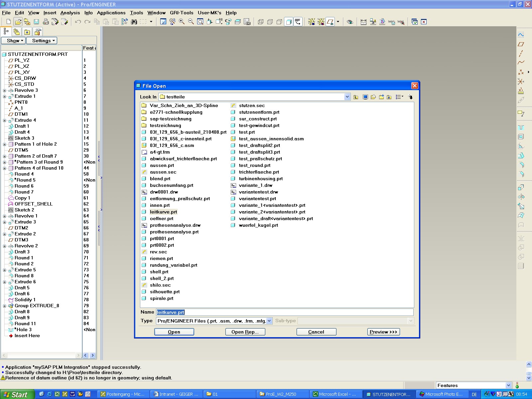This screenshot has width=532, height=399.
Task: Click the zoom out magnifier icon
Action: tap(191, 22)
